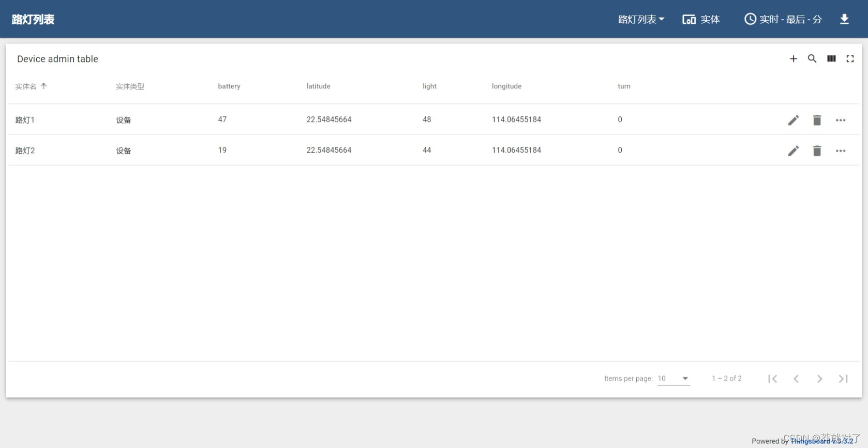Expand the Items per page dropdown
Image resolution: width=868 pixels, height=448 pixels.
pyautogui.click(x=674, y=379)
